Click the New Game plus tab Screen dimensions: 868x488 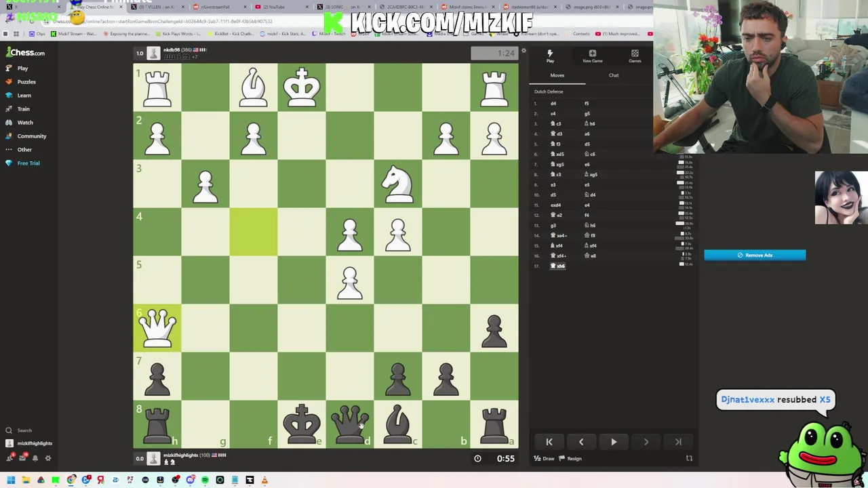coord(592,56)
